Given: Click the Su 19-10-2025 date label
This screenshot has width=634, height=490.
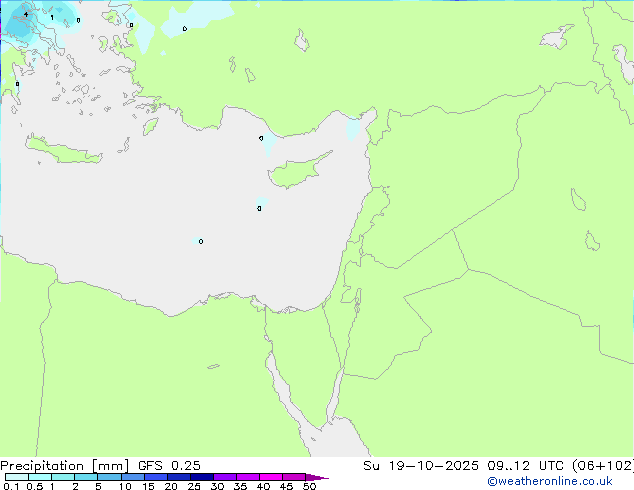Looking at the screenshot, I should [421, 466].
